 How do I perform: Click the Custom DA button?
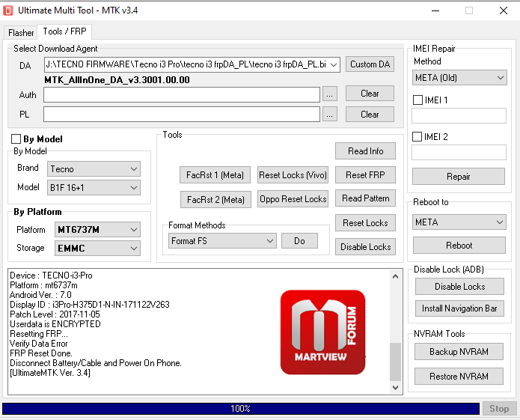pos(370,64)
